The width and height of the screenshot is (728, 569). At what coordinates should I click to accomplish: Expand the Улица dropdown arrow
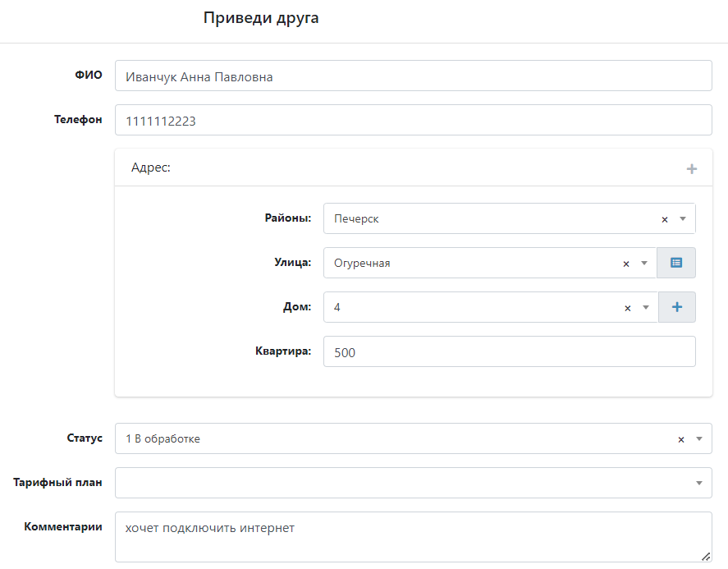point(644,264)
